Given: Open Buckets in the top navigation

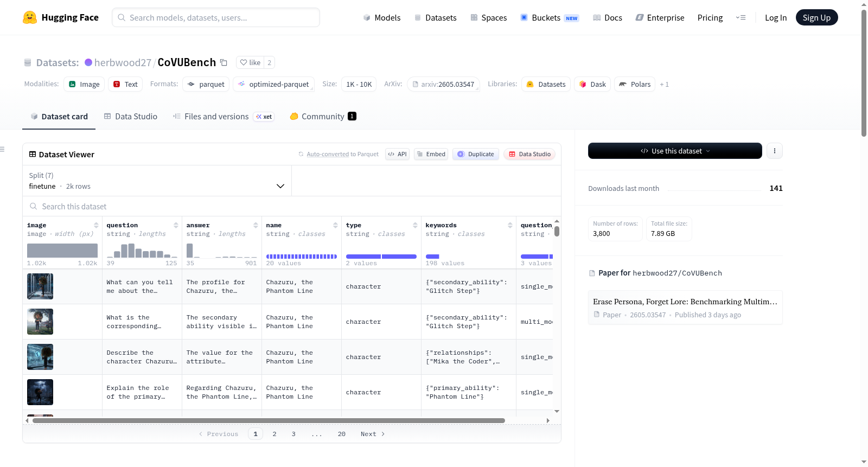Looking at the screenshot, I should click(x=550, y=18).
